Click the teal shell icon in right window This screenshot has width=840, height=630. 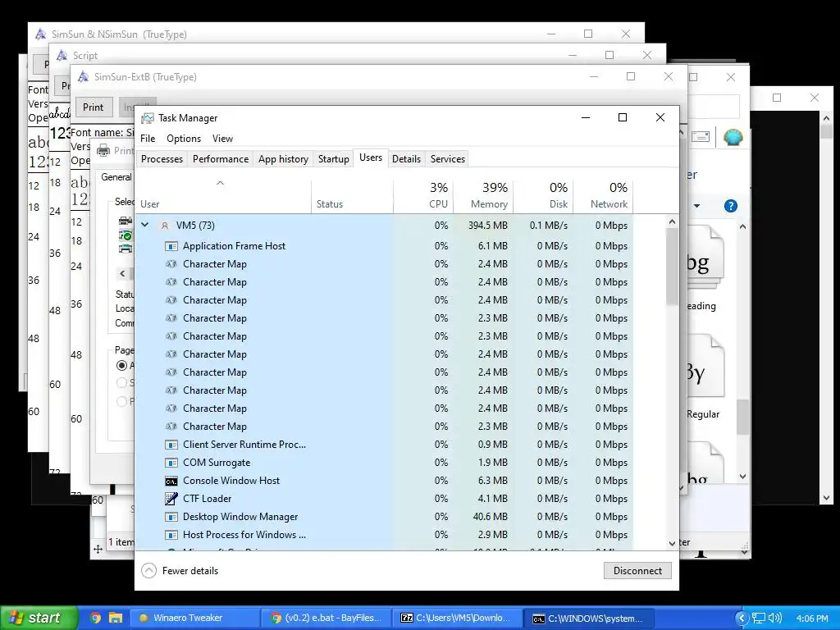pyautogui.click(x=733, y=137)
